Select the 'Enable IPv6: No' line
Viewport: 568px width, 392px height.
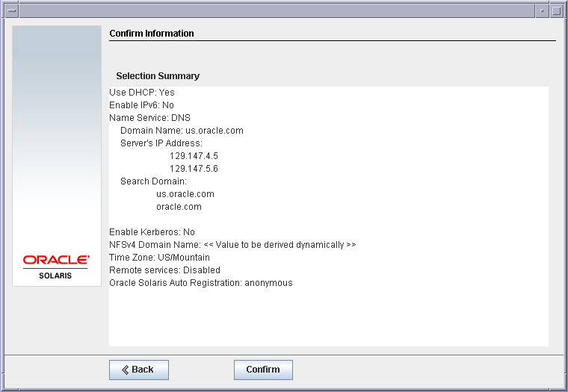coord(142,105)
